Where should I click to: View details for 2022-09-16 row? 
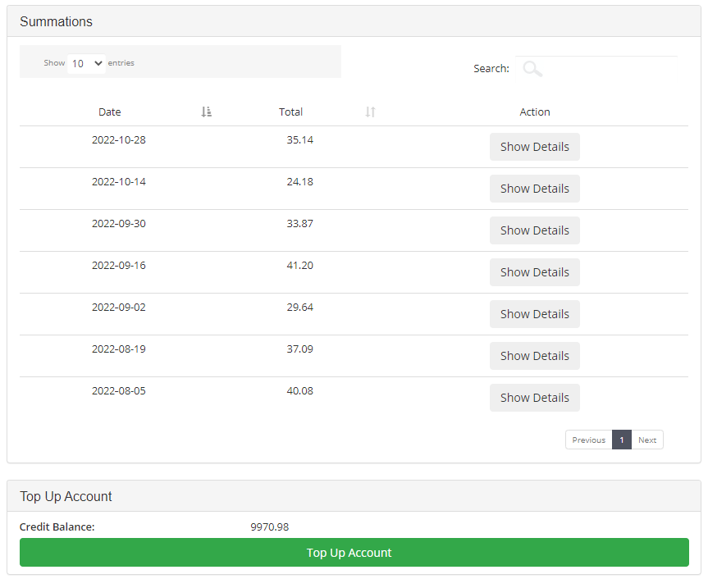[x=534, y=272]
